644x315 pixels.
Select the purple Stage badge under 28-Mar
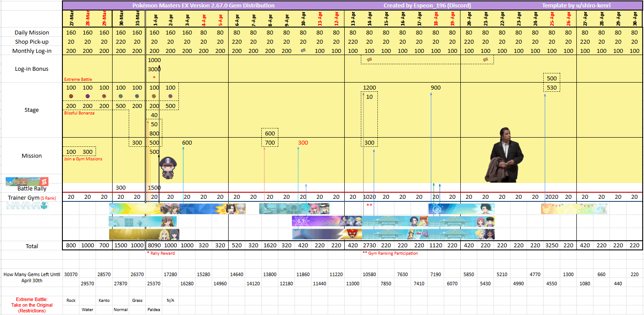click(88, 96)
